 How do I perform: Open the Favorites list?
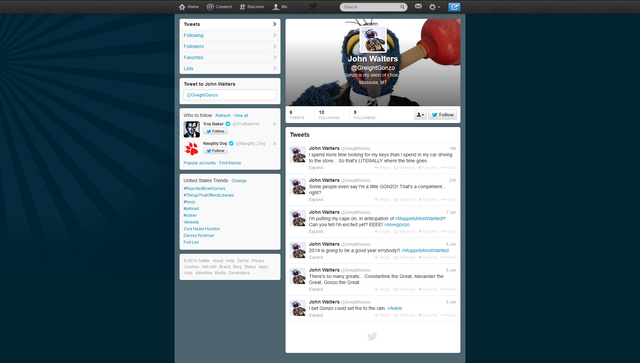(x=230, y=57)
